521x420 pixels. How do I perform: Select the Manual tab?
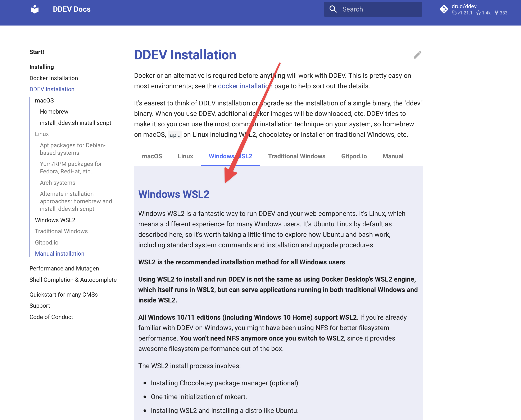(x=393, y=156)
